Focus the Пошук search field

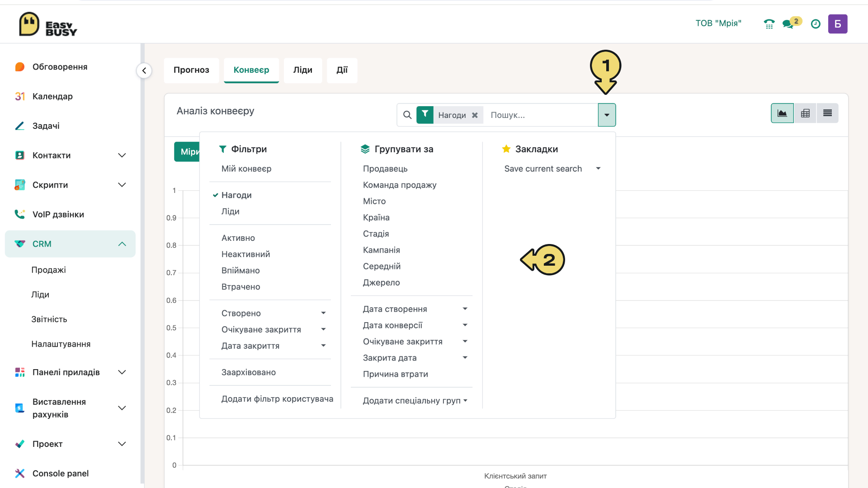[x=542, y=115]
